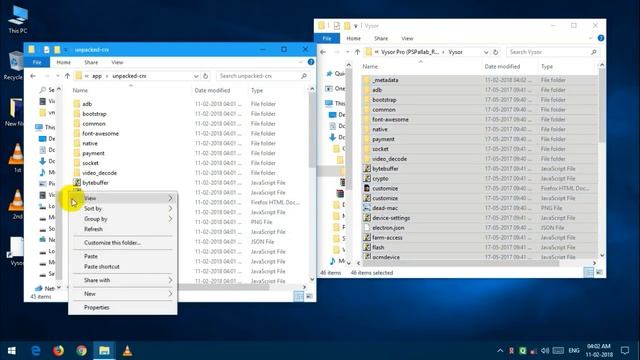This screenshot has width=640, height=360.
Task: Open Share with submenu in context menu
Action: pyautogui.click(x=123, y=280)
